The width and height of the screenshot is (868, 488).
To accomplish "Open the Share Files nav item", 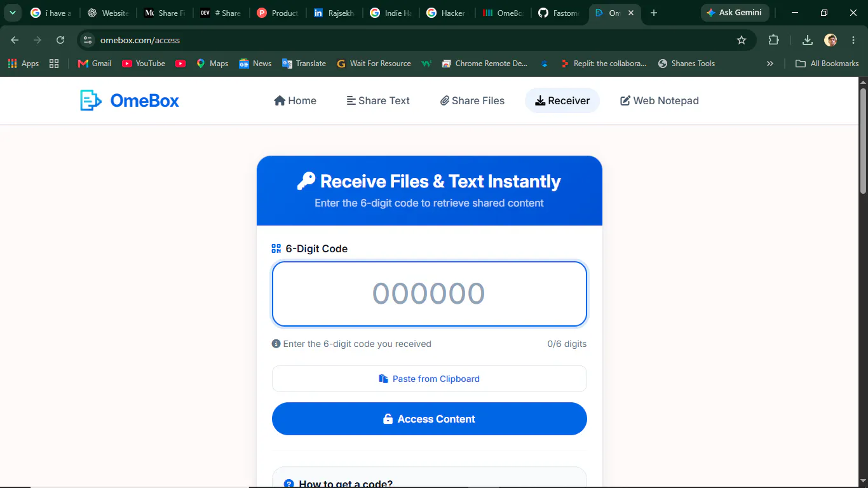I will click(472, 100).
